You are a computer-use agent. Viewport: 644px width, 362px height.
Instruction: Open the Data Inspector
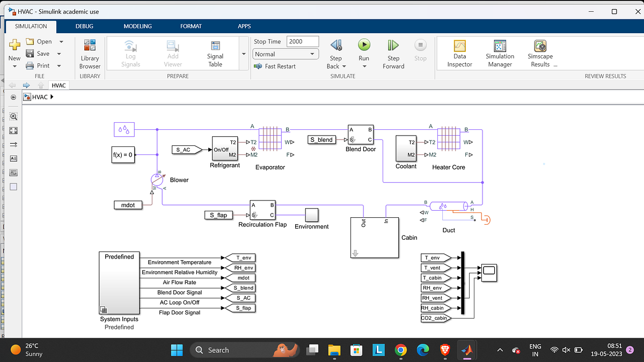click(459, 51)
